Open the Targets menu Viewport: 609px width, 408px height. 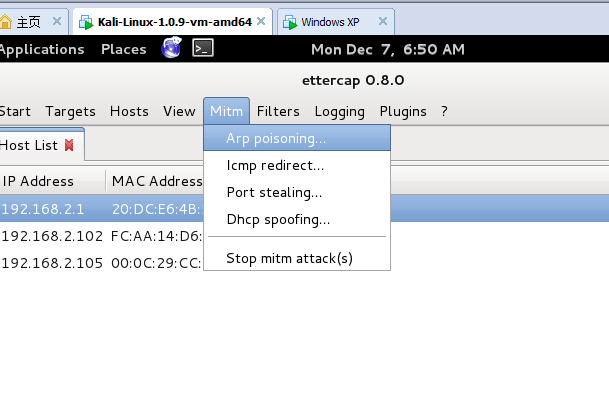(70, 112)
